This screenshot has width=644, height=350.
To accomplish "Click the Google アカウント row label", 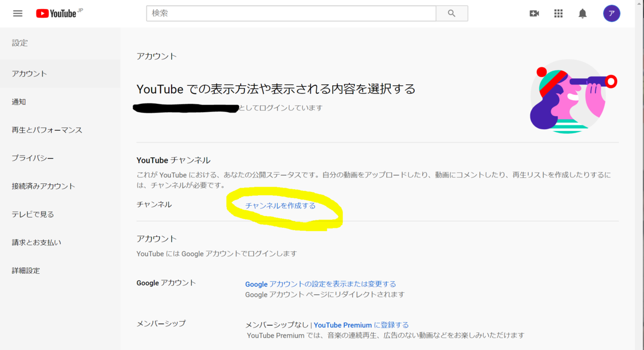I will click(x=166, y=283).
